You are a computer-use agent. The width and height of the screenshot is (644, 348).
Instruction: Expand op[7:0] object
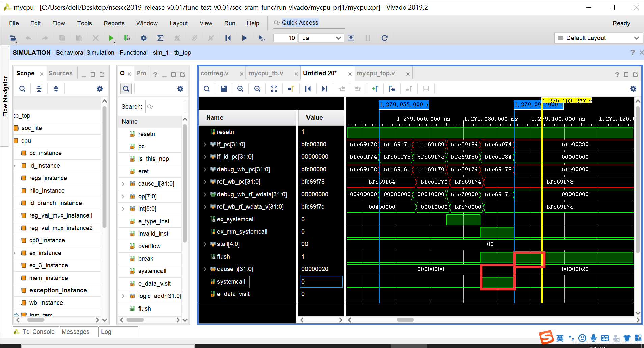pos(123,196)
